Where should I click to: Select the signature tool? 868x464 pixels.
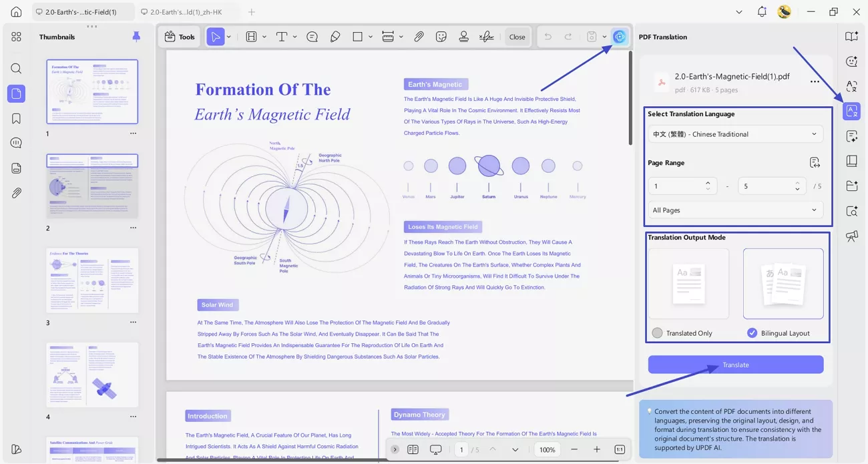click(487, 37)
